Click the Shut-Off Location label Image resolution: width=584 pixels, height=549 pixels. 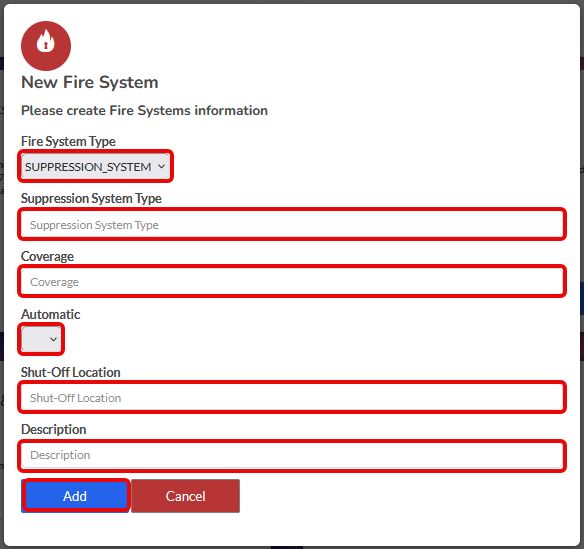(x=71, y=372)
